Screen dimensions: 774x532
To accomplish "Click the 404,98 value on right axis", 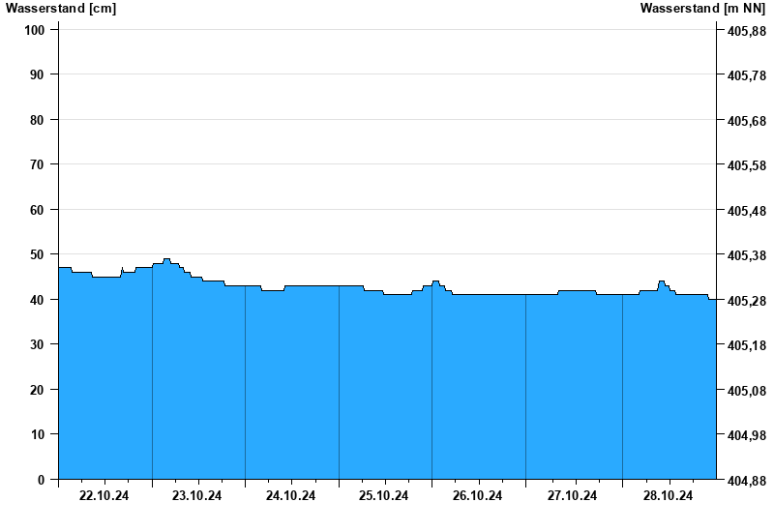I will click(x=746, y=436).
